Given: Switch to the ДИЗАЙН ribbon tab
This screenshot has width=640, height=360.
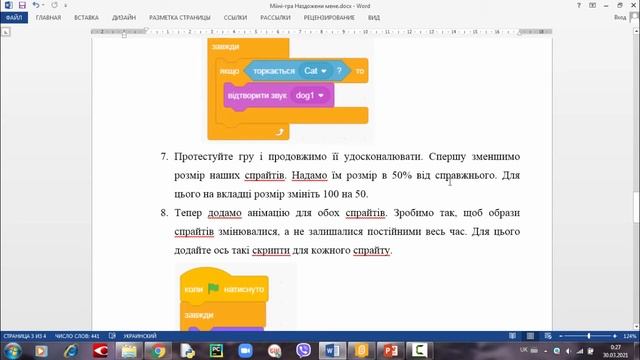Looking at the screenshot, I should click(x=124, y=18).
